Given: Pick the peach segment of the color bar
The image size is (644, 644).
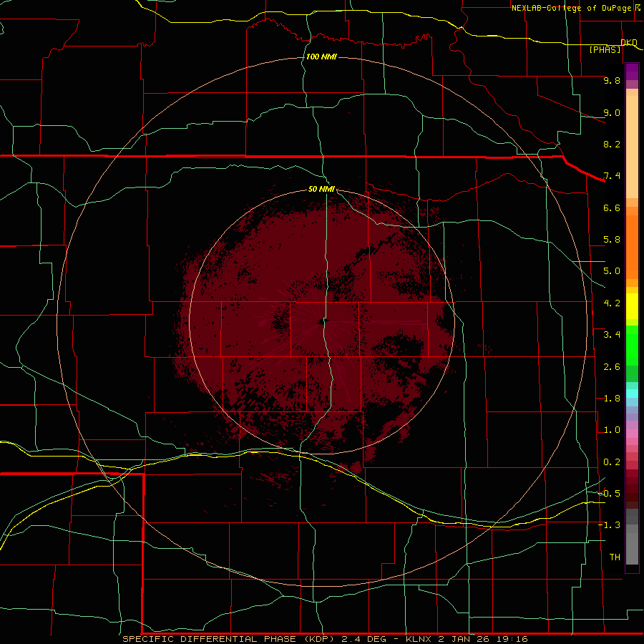Looking at the screenshot, I should coord(632,147).
